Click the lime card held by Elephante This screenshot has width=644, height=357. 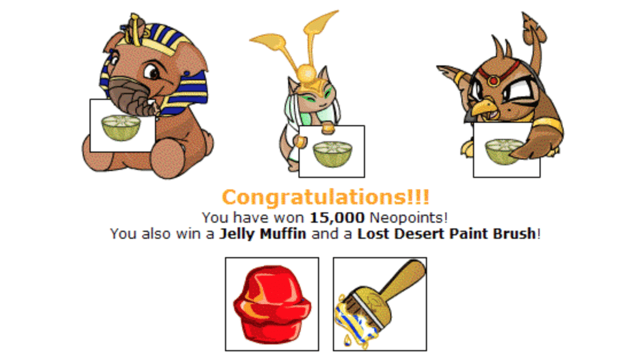tap(122, 125)
